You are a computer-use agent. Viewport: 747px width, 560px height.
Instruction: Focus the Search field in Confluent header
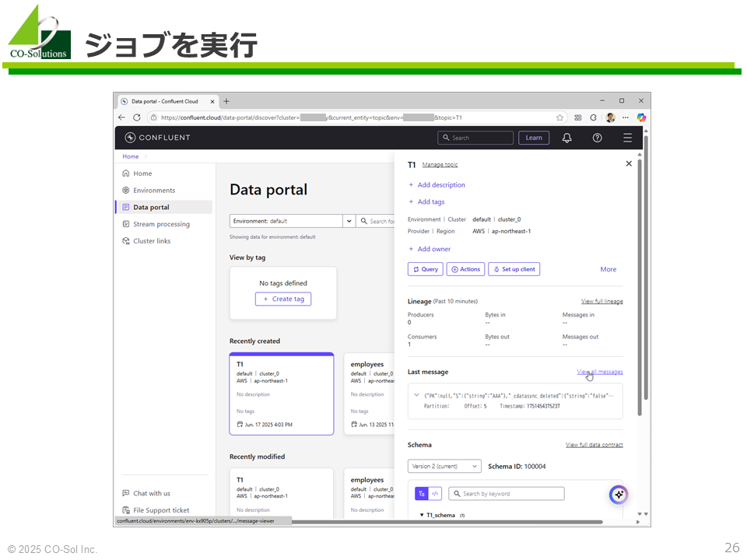point(475,138)
